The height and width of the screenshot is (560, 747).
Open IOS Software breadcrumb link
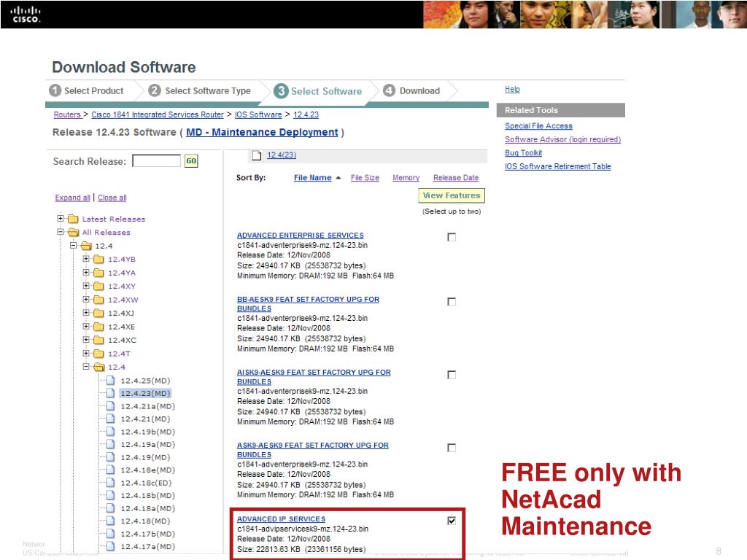point(258,114)
